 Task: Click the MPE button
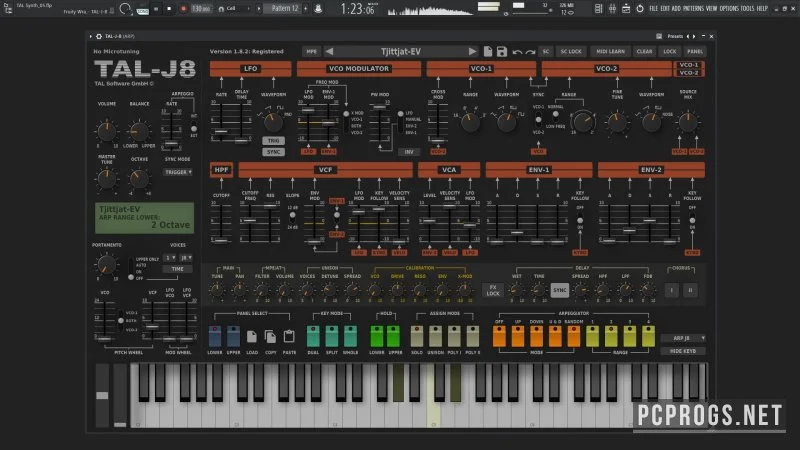[x=311, y=52]
